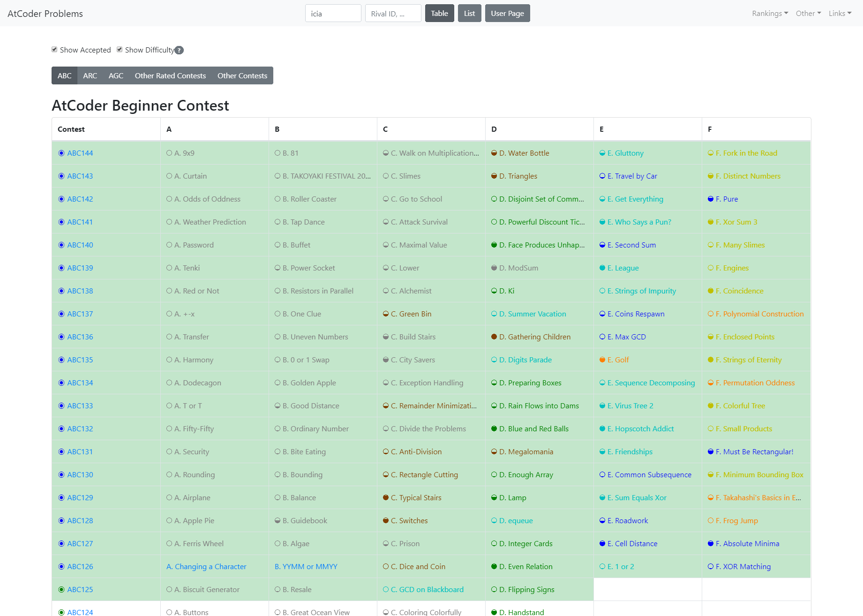Toggle the Show Accepted checkbox

[54, 50]
